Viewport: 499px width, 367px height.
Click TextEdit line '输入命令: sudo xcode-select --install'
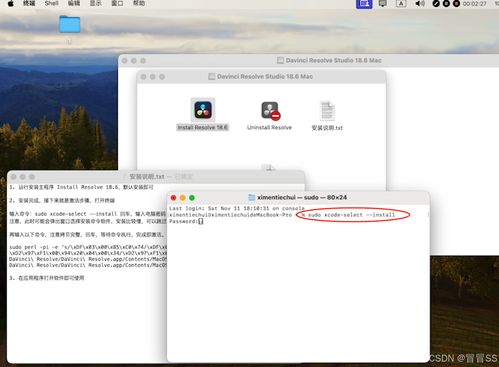(88, 214)
